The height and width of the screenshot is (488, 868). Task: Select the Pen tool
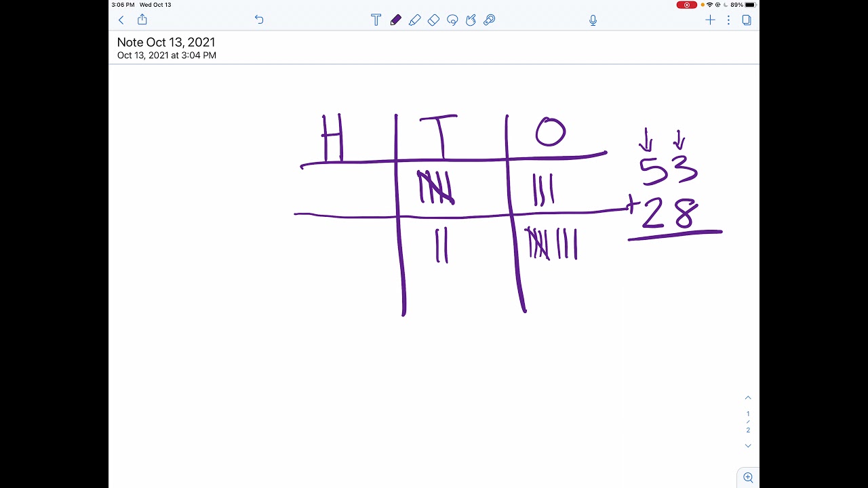coord(395,20)
